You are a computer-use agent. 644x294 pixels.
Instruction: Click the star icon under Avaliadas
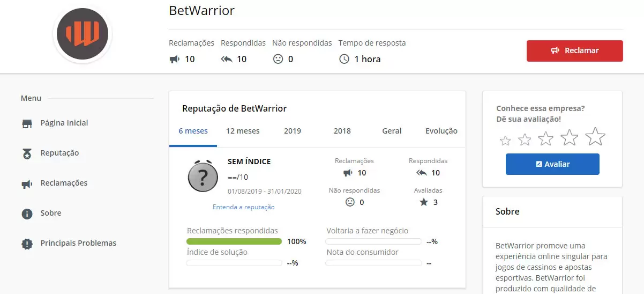[x=424, y=202]
